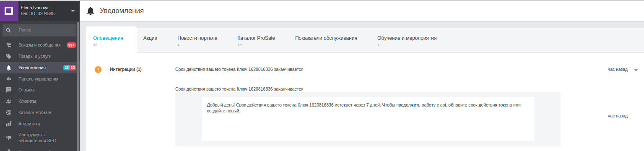This screenshot has height=151, width=644.
Task: Click the chat bubble icon for Отзывы
Action: point(9,90)
